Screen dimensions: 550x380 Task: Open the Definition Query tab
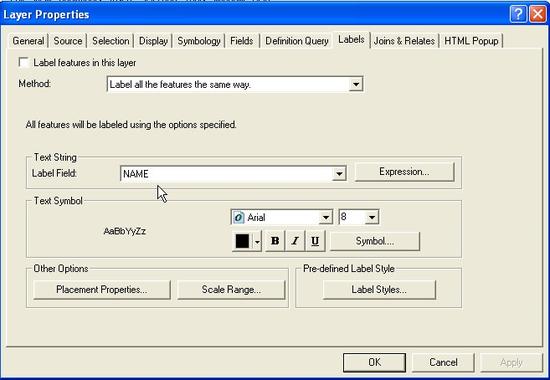pyautogui.click(x=297, y=41)
